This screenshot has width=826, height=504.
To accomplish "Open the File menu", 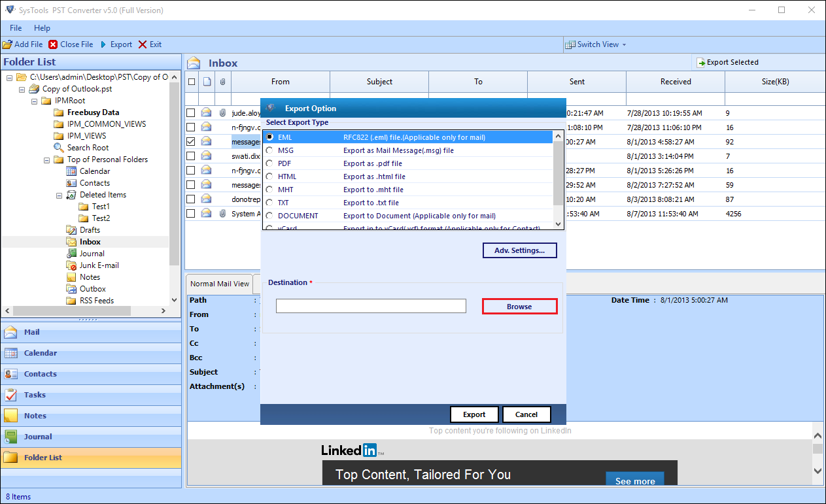I will 15,28.
